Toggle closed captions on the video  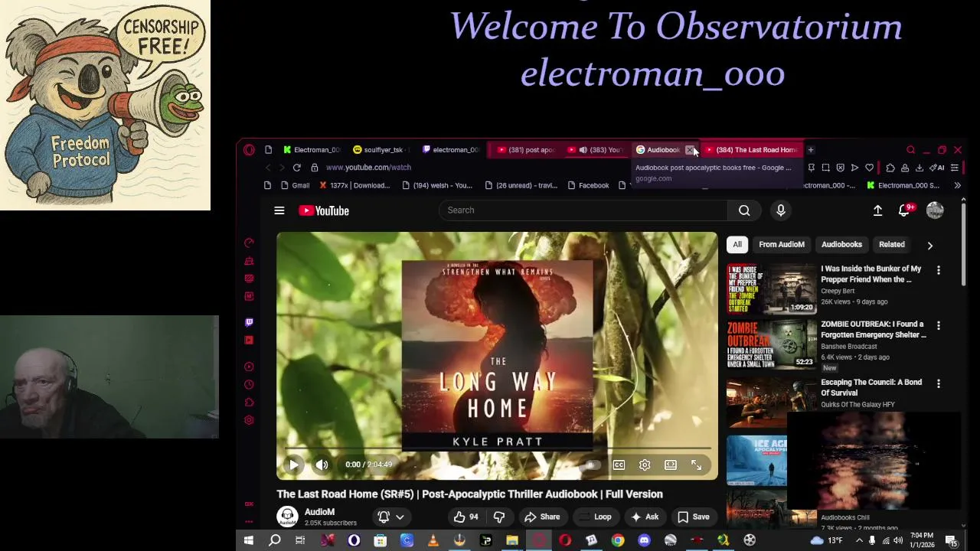pos(619,465)
